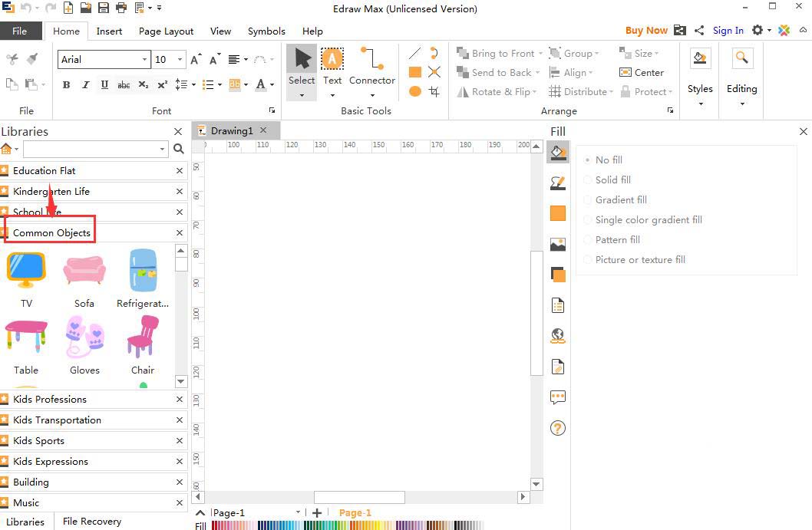812x530 pixels.
Task: Increase font size with A-up icon
Action: pyautogui.click(x=196, y=60)
